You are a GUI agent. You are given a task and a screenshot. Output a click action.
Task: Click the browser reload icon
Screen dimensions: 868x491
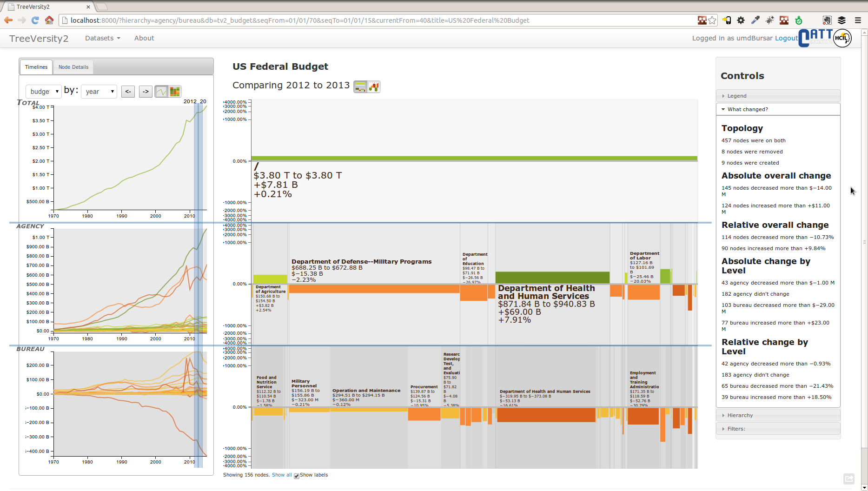tap(35, 20)
